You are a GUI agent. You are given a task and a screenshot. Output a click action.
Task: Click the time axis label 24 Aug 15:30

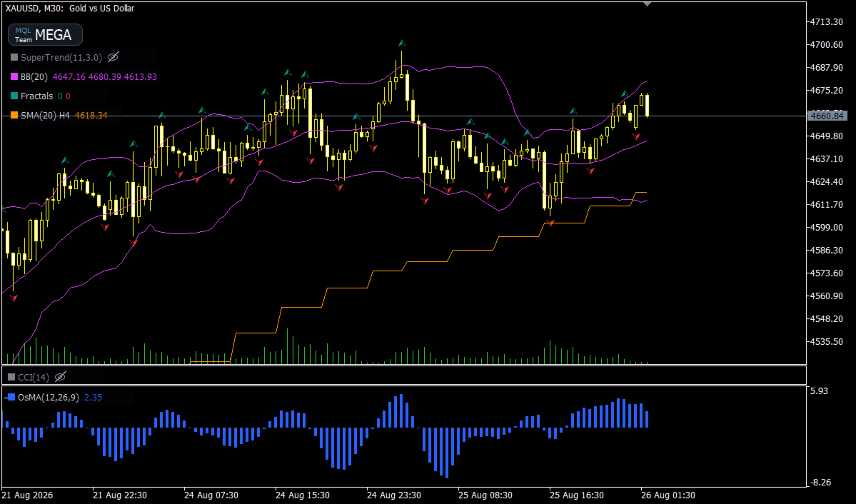coord(303,495)
